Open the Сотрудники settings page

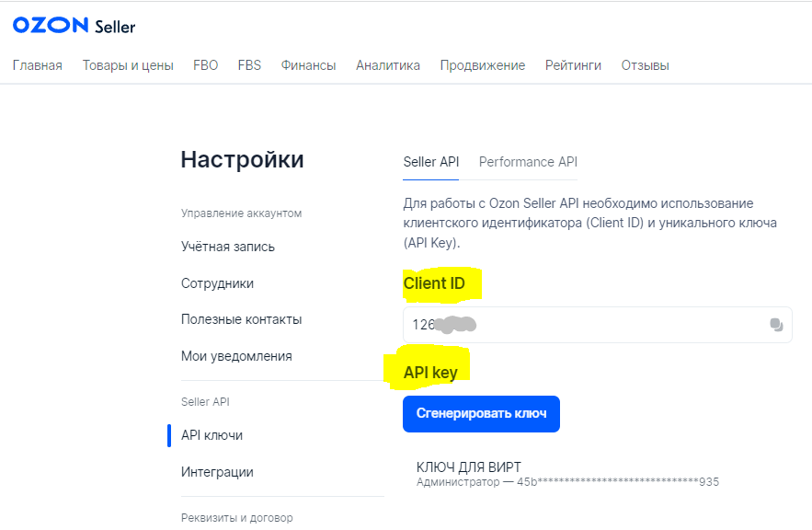pyautogui.click(x=218, y=283)
